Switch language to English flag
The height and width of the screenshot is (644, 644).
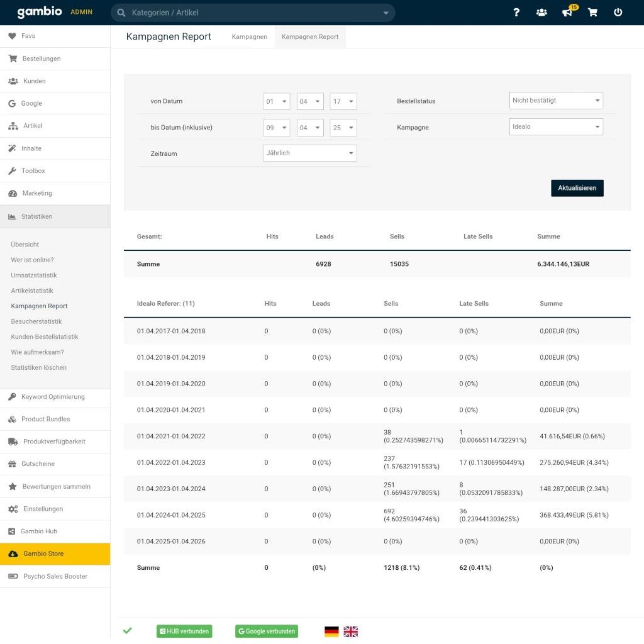(x=350, y=631)
